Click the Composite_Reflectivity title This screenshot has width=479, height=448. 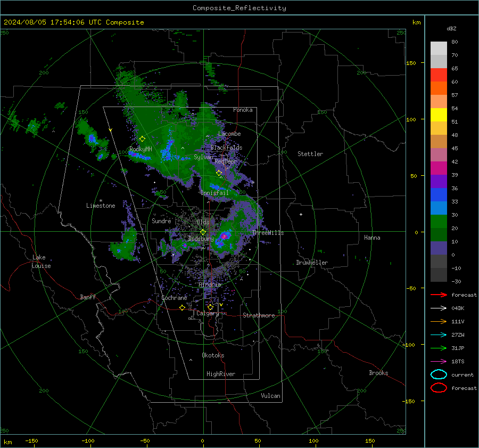(x=240, y=8)
